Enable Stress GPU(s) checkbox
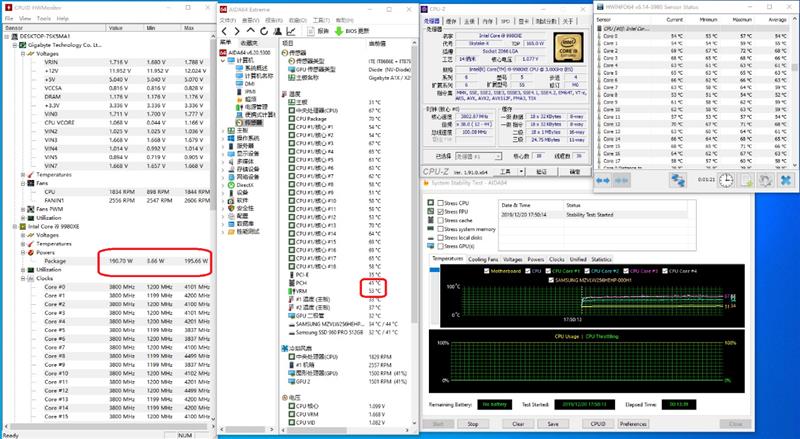Viewport: 800px width, 439px height. 441,246
